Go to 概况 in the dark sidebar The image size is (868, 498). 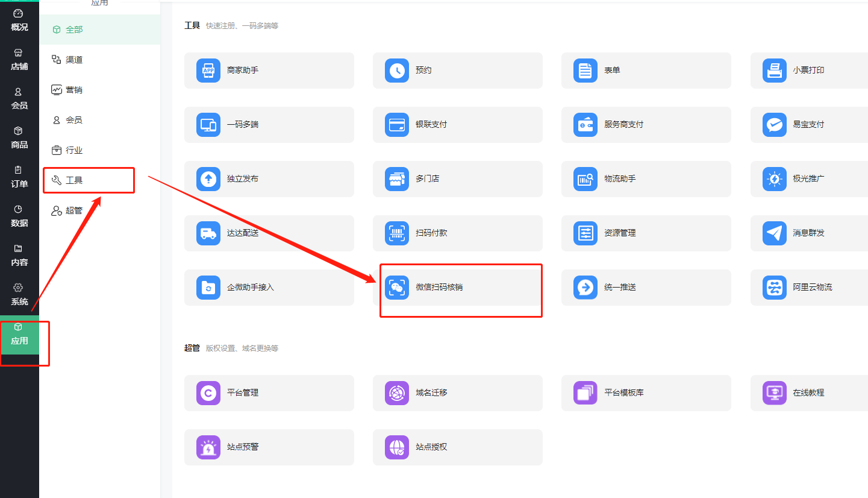click(x=19, y=20)
